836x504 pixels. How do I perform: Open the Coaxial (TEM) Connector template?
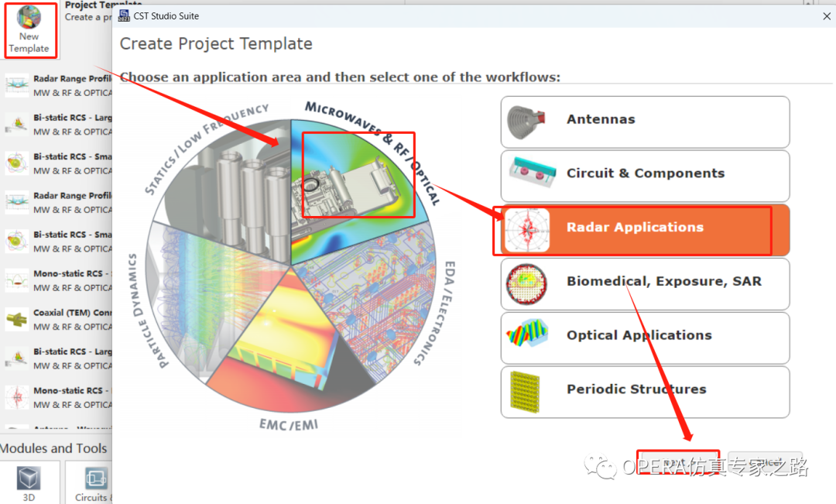(x=59, y=320)
